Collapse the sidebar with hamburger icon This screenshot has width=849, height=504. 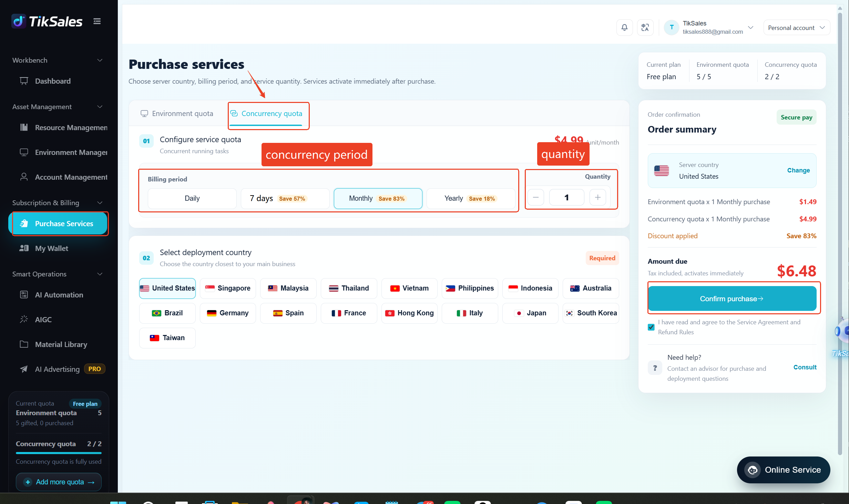(97, 21)
